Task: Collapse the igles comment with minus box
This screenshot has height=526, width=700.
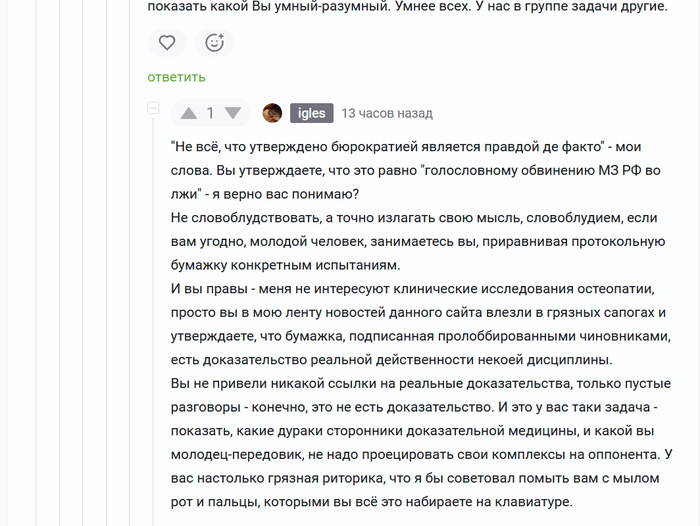Action: (x=154, y=107)
